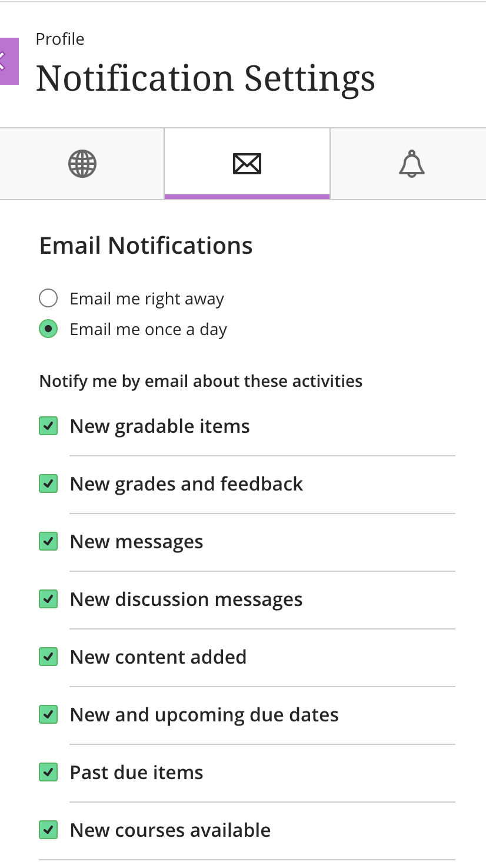Viewport: 486px width, 868px height.
Task: Click the Email me right away label
Action: [147, 299]
